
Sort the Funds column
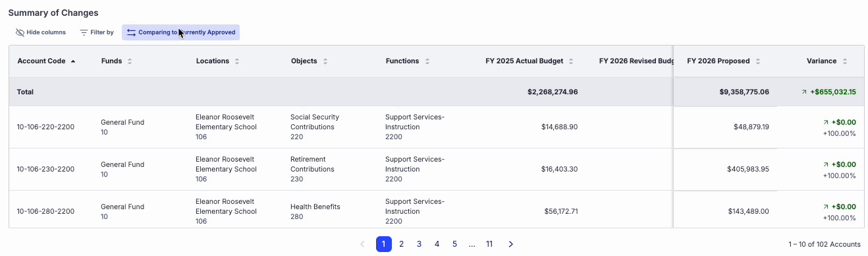(130, 61)
